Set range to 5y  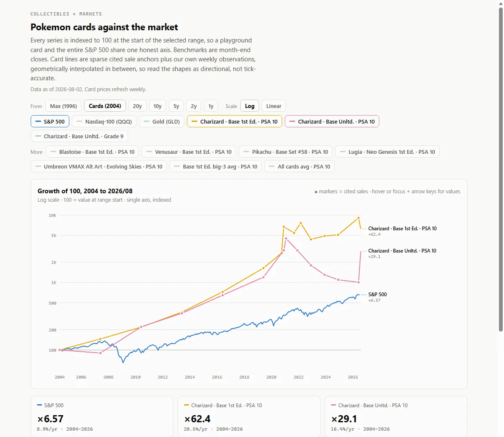click(176, 106)
